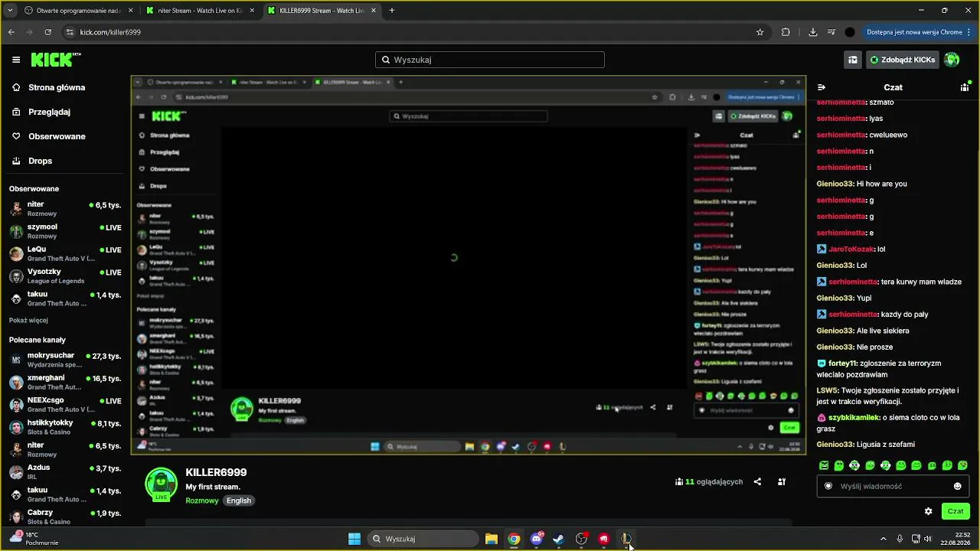Open Steam from the taskbar
This screenshot has height=551, width=980.
559,539
